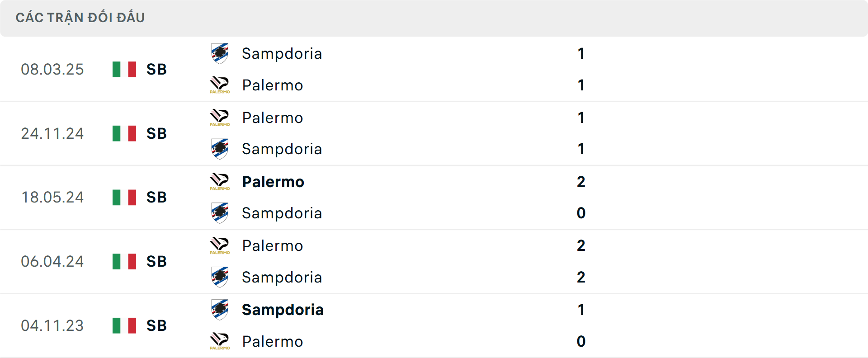The width and height of the screenshot is (868, 358).
Task: Select the Italy flag icon next to 18.05.24
Action: pyautogui.click(x=124, y=197)
